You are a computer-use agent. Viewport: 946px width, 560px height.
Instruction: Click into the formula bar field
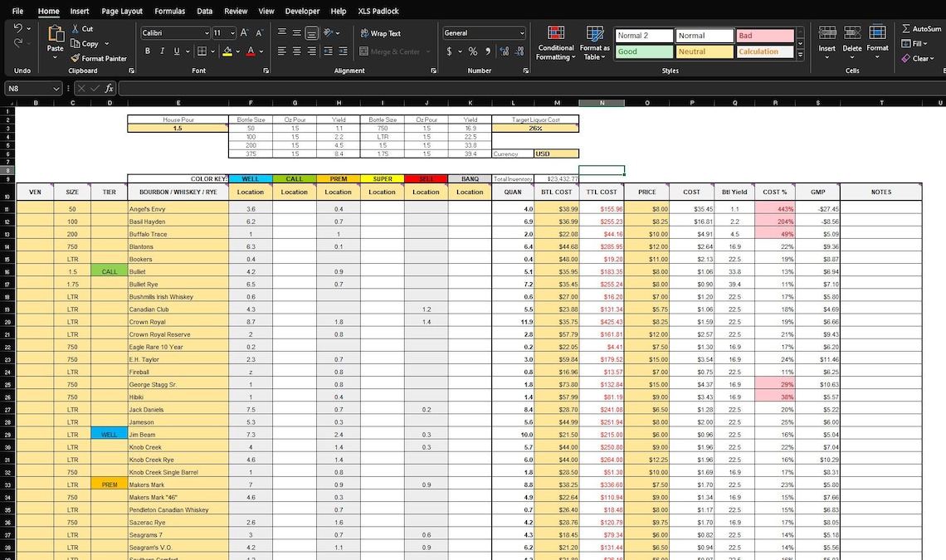[531, 89]
